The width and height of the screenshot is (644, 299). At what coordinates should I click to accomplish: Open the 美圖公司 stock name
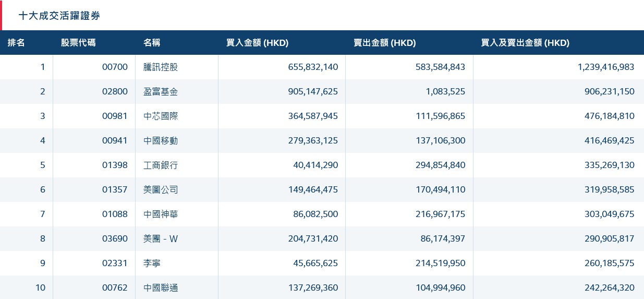point(161,189)
